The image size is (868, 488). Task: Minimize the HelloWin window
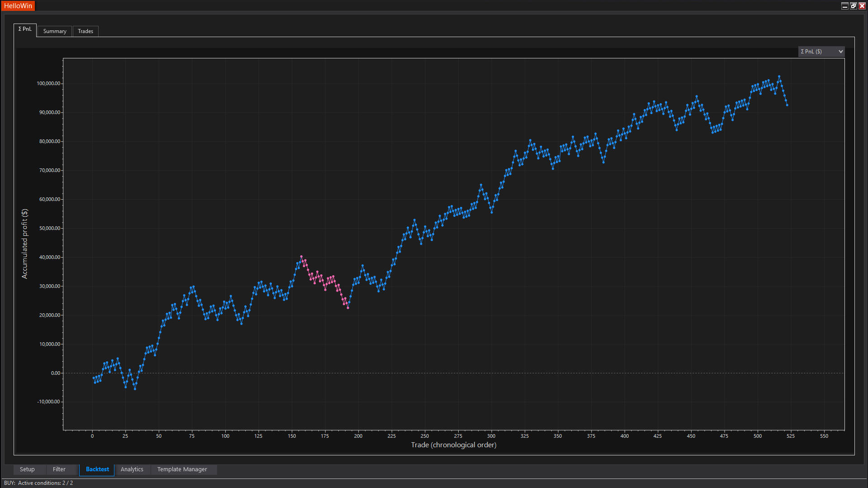(844, 6)
